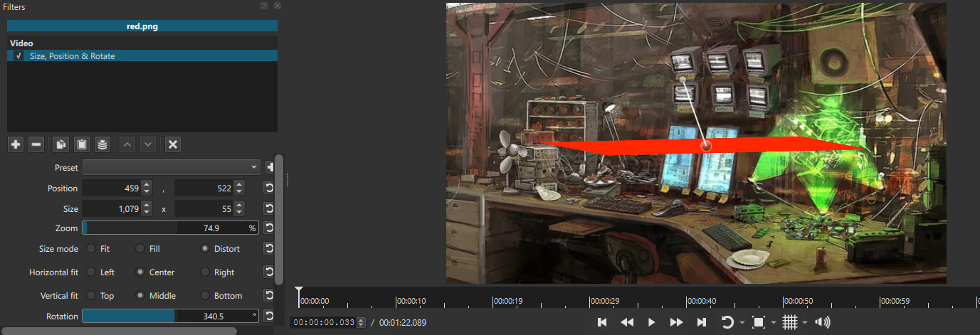
Task: Adjust the Position Y value spinner arrows
Action: tap(239, 188)
